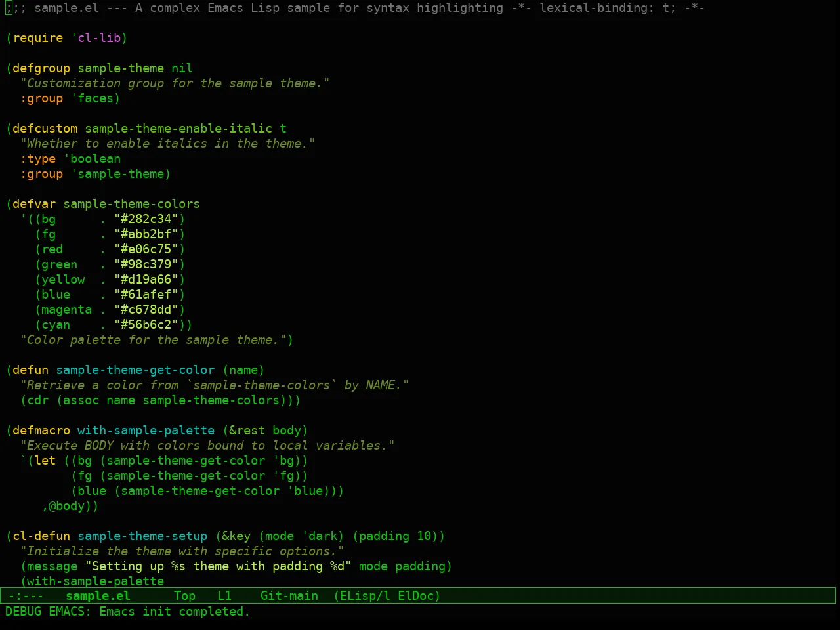840x630 pixels.
Task: Click the ':group 'faces' line
Action: tap(70, 98)
